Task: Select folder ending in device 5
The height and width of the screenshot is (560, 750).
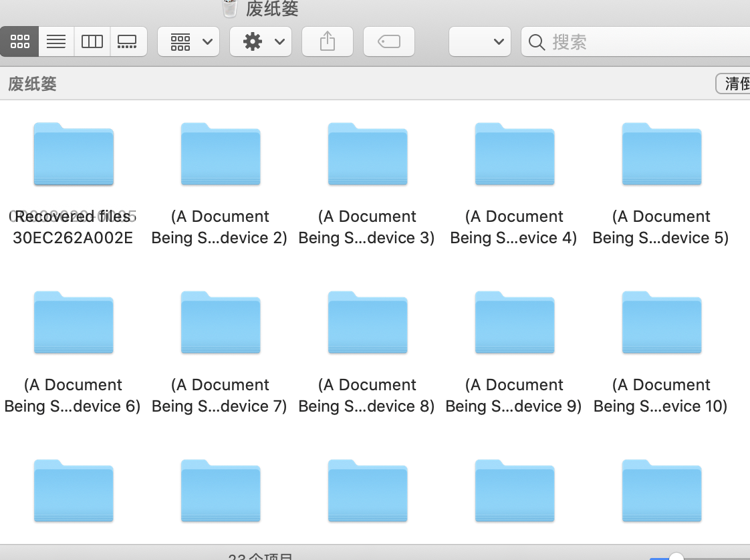Action: [x=662, y=154]
